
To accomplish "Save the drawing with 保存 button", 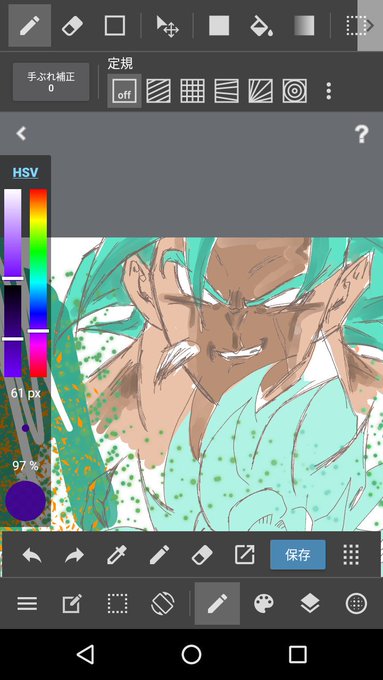I will click(298, 555).
